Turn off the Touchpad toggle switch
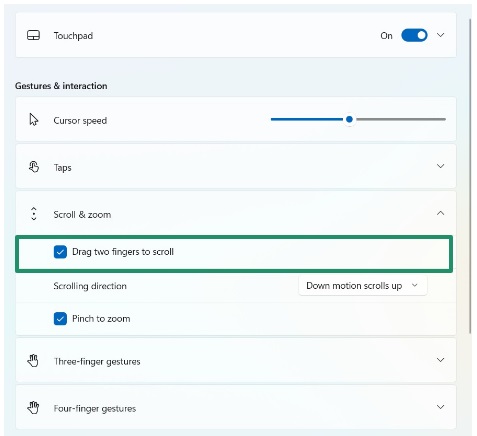 coord(414,35)
